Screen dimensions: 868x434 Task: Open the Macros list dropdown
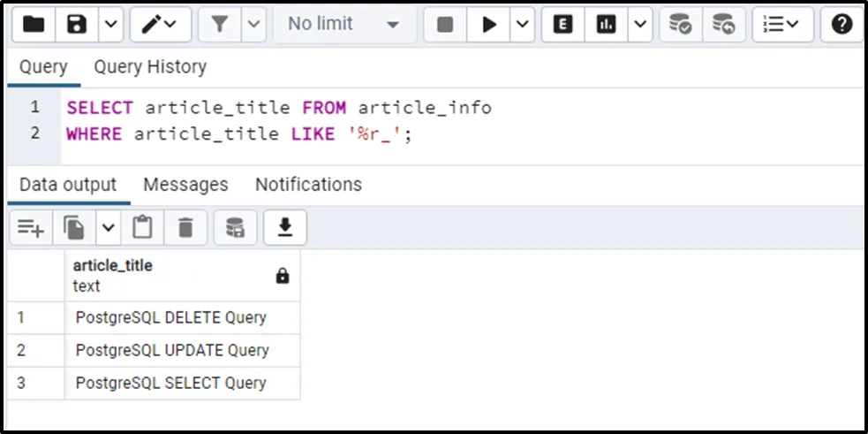782,25
